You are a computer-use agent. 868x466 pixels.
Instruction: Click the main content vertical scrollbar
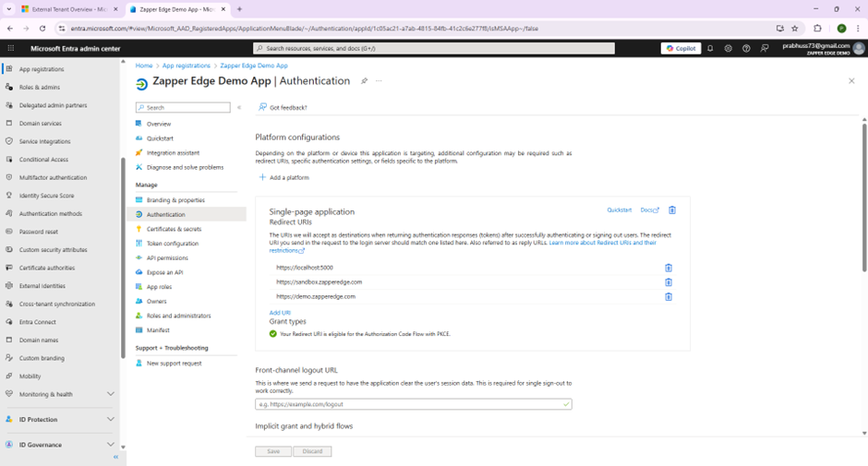(864, 197)
